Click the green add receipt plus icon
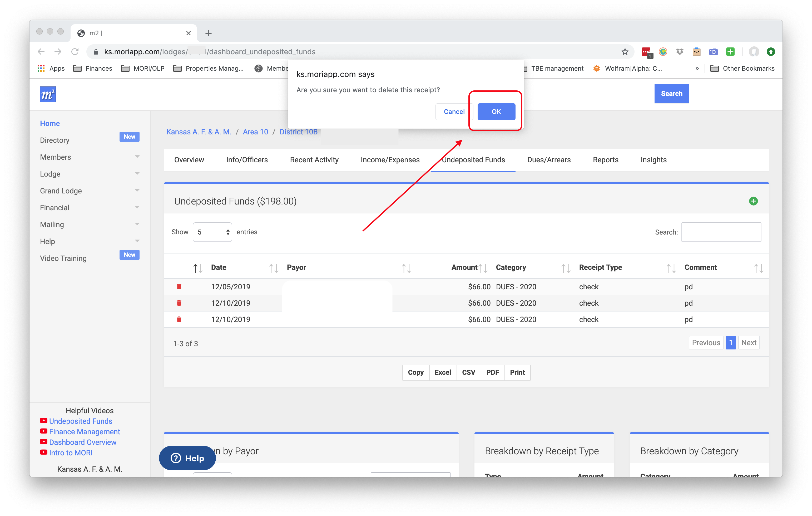Image resolution: width=812 pixels, height=516 pixels. tap(753, 201)
